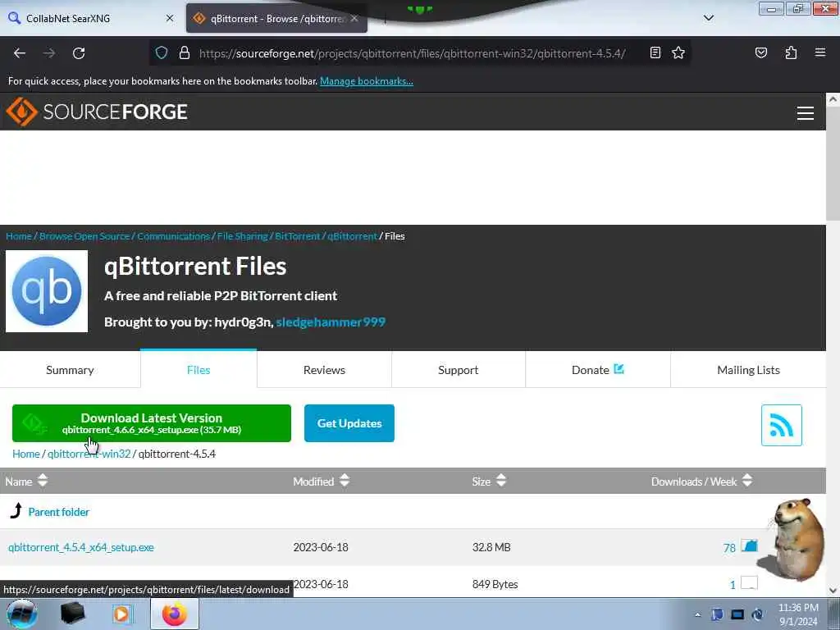Image resolution: width=840 pixels, height=630 pixels.
Task: Open the Mailing Lists tab
Action: coord(748,370)
